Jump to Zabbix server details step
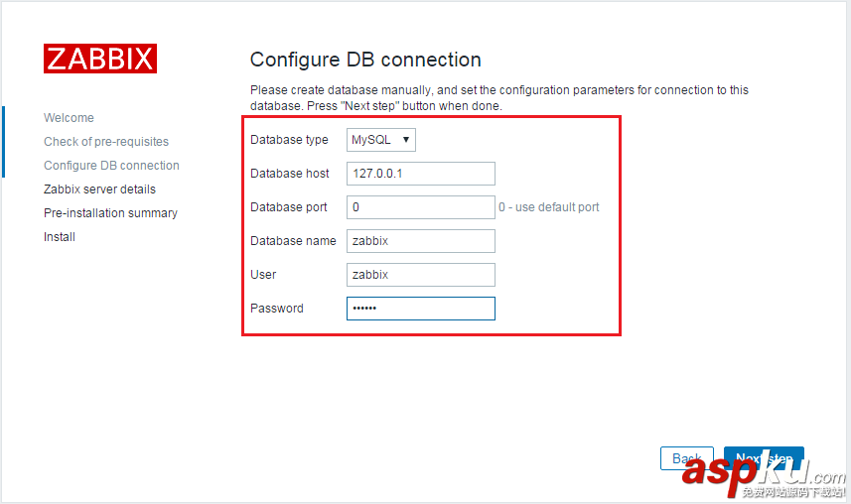 coord(99,189)
